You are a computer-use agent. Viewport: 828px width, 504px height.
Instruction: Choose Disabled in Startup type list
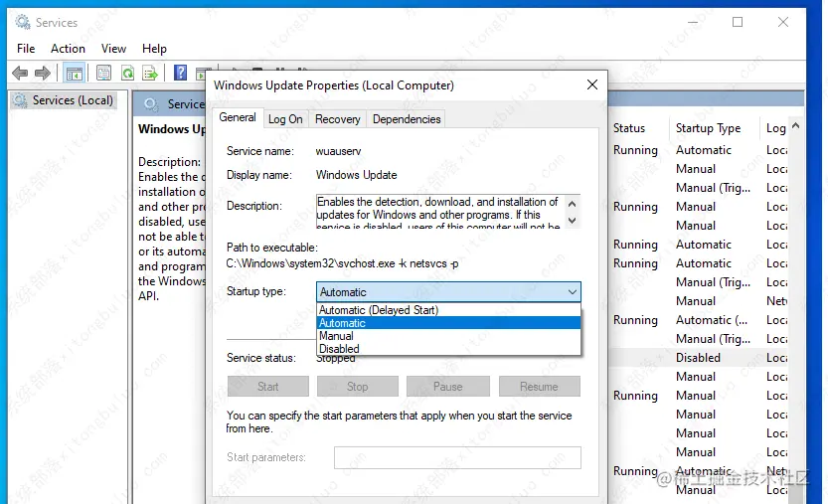[448, 349]
